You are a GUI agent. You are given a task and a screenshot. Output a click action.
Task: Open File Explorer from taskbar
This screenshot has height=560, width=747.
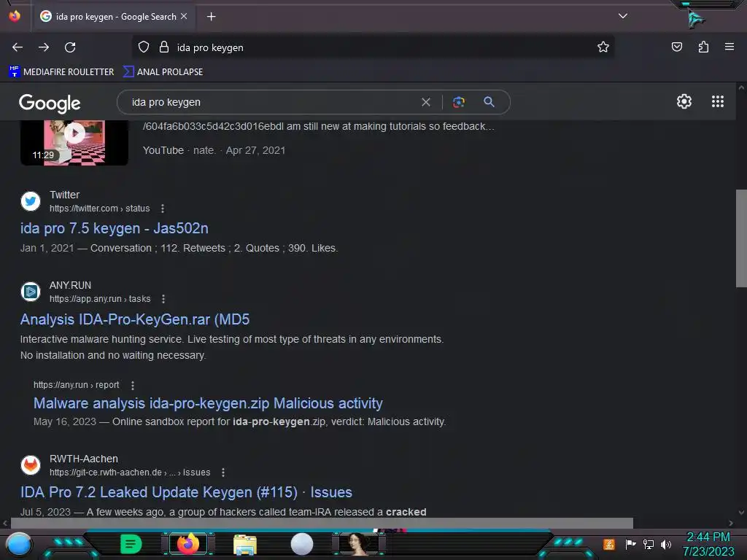pyautogui.click(x=245, y=545)
